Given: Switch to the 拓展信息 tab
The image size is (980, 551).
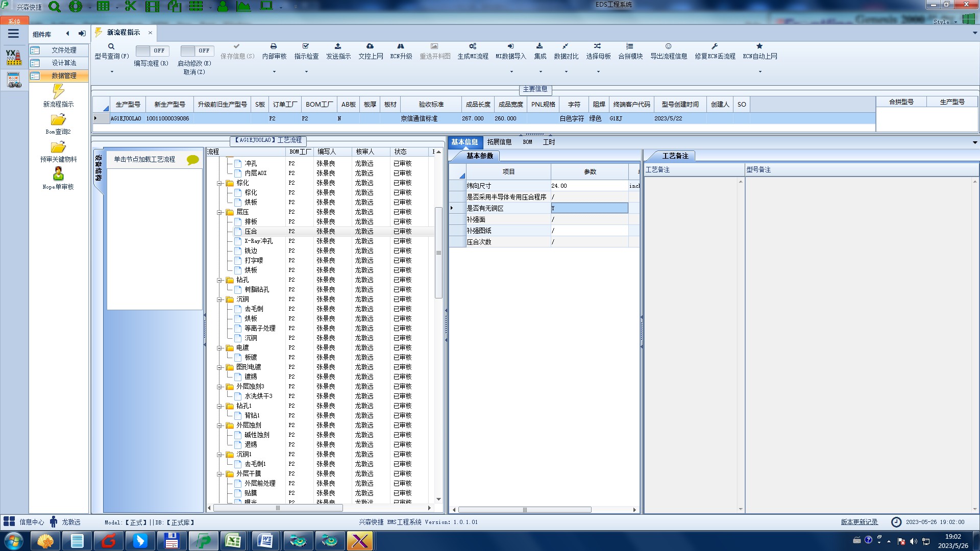Looking at the screenshot, I should 499,142.
